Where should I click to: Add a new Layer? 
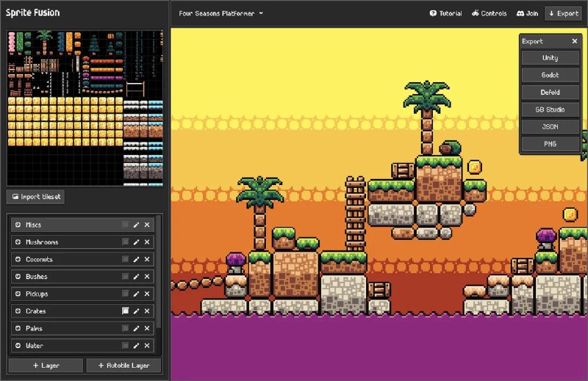(x=46, y=366)
